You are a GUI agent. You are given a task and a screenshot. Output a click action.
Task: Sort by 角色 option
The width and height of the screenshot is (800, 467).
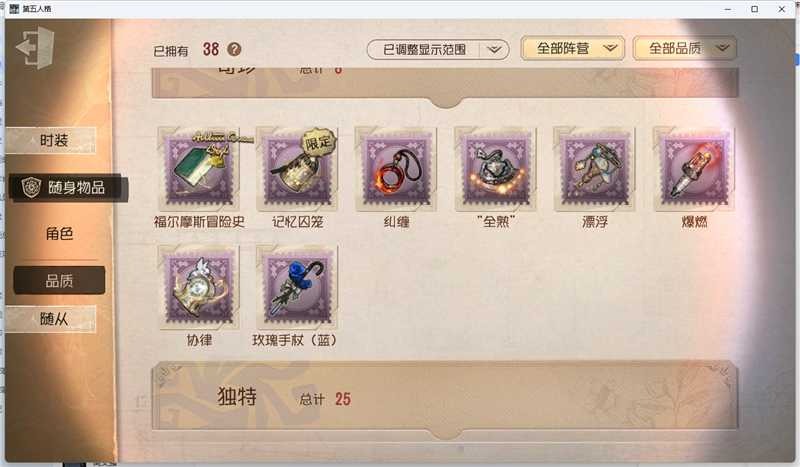[59, 234]
